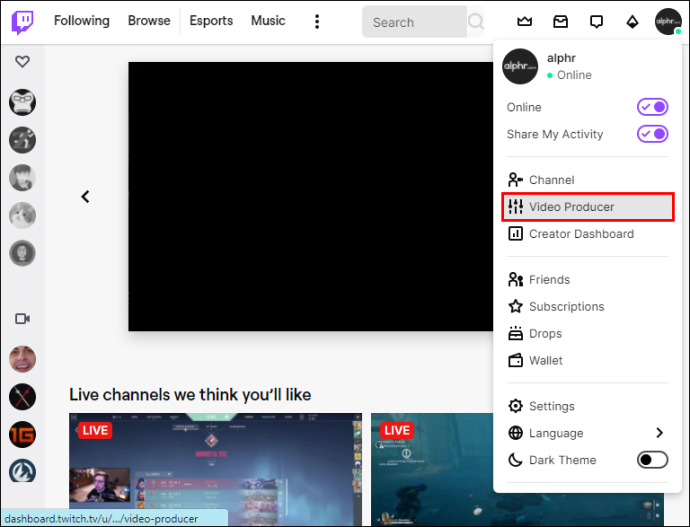690x527 pixels.
Task: Open the first LIVE channel thumbnail
Action: [x=216, y=468]
